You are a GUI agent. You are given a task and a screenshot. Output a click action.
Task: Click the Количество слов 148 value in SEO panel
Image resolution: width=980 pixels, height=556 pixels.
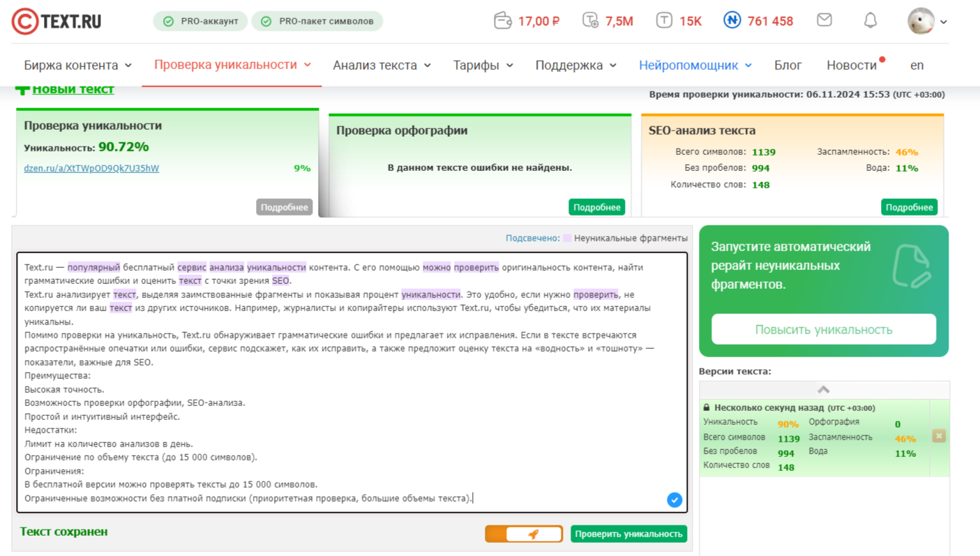[x=761, y=185]
